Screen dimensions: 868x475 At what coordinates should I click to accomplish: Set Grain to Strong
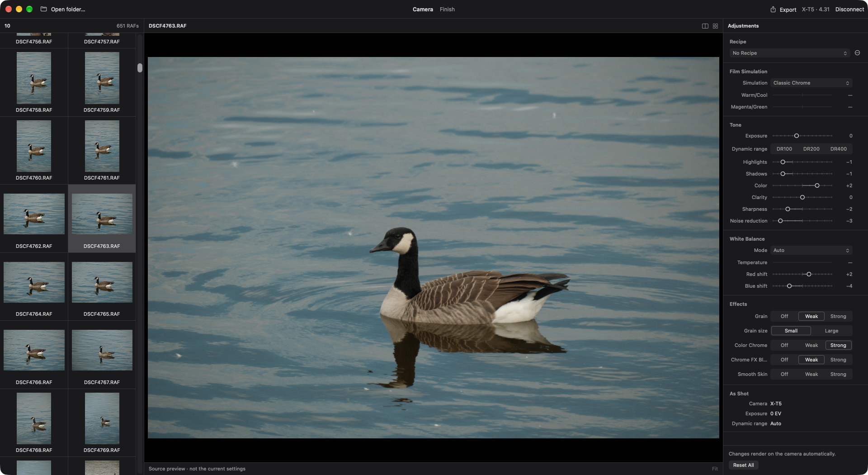(838, 316)
